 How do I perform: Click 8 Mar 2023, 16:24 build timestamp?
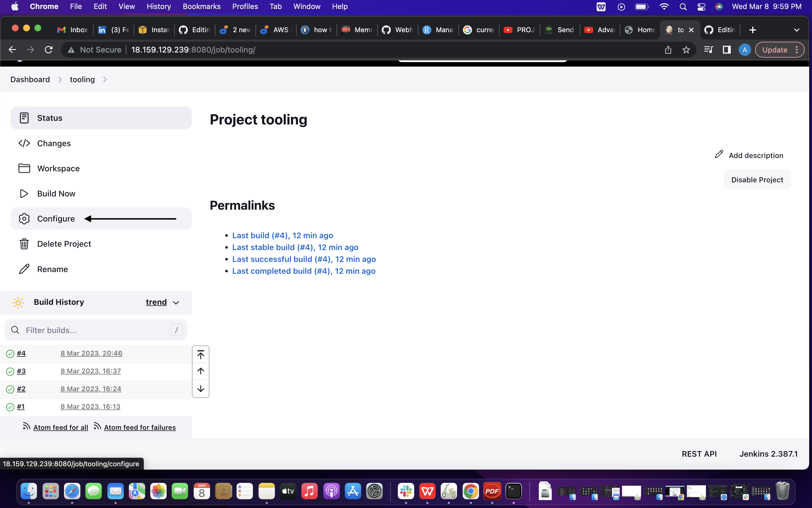click(x=91, y=389)
